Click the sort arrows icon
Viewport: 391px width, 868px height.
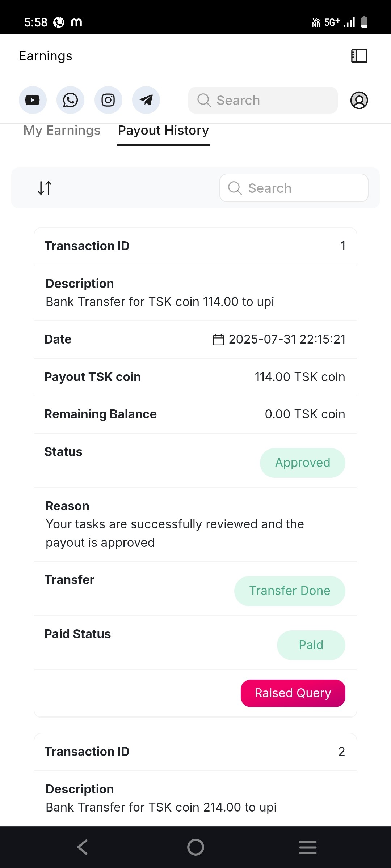[45, 188]
